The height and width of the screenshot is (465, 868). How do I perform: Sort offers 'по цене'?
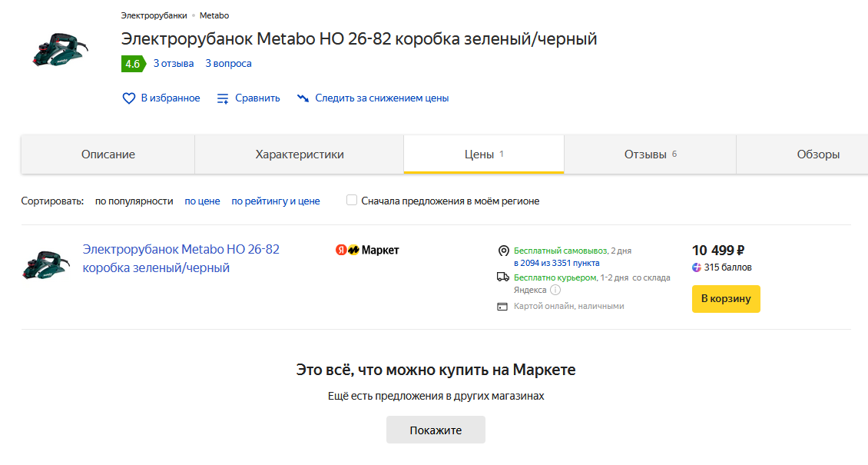click(202, 201)
